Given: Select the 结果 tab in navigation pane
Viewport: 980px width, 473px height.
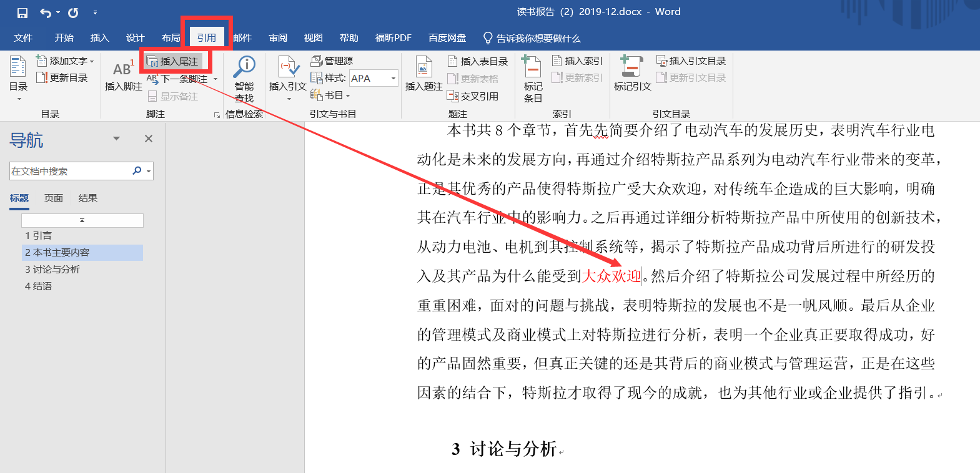Looking at the screenshot, I should click(x=88, y=198).
